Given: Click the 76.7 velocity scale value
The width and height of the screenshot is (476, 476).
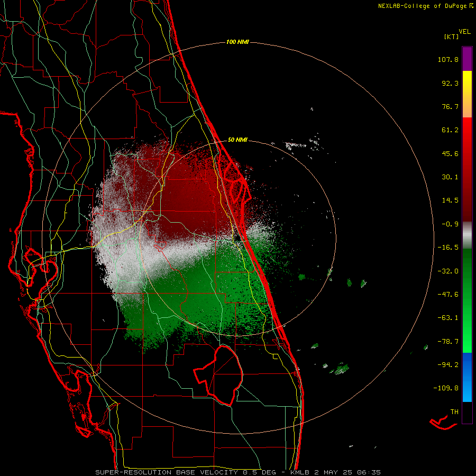Looking at the screenshot, I should tap(450, 106).
